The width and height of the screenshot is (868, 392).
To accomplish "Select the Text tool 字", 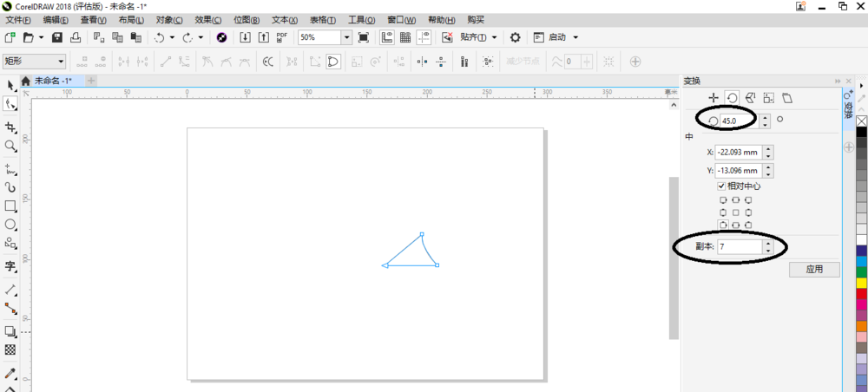I will [x=10, y=266].
